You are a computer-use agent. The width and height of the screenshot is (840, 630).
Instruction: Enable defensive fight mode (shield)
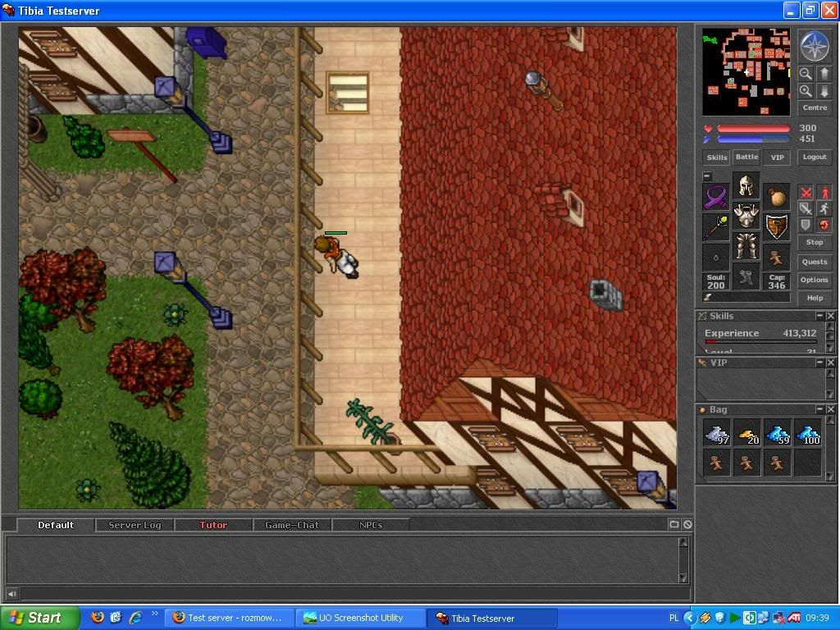[x=806, y=225]
